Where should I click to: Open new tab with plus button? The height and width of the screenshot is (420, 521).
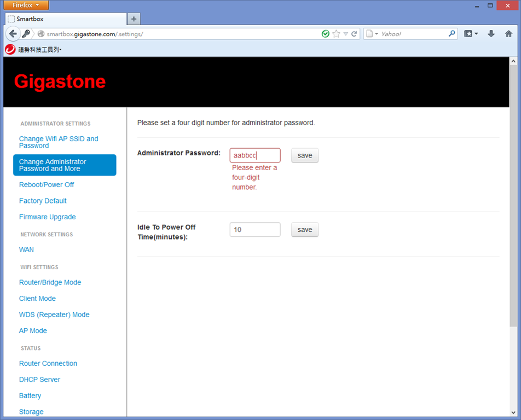pos(134,19)
